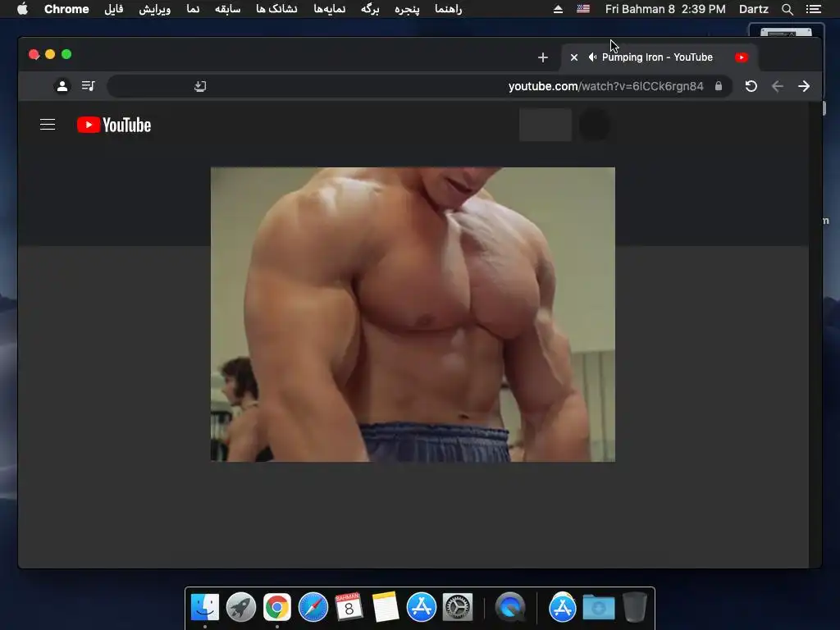Click the YouTube favicon on the tab

pos(742,57)
